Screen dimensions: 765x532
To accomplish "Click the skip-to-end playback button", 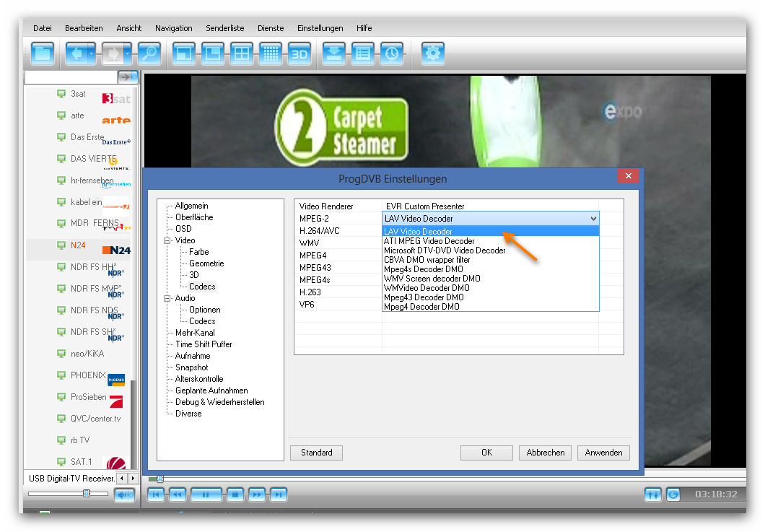I will 278,495.
